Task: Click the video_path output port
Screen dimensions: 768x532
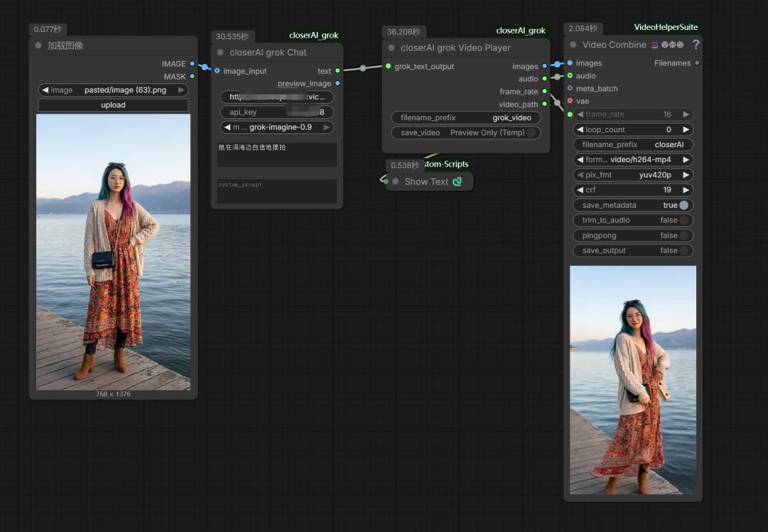Action: coord(545,105)
